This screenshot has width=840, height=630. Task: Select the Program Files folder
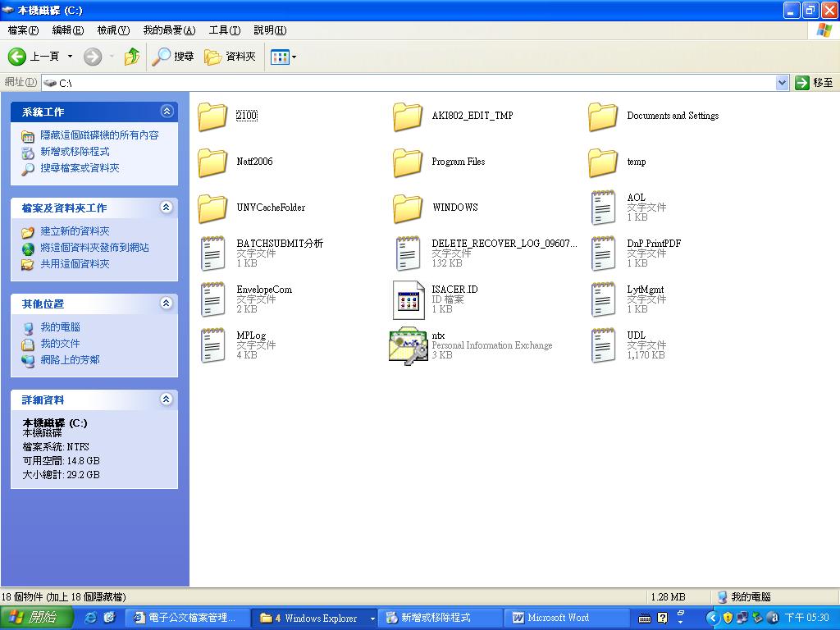tap(408, 162)
